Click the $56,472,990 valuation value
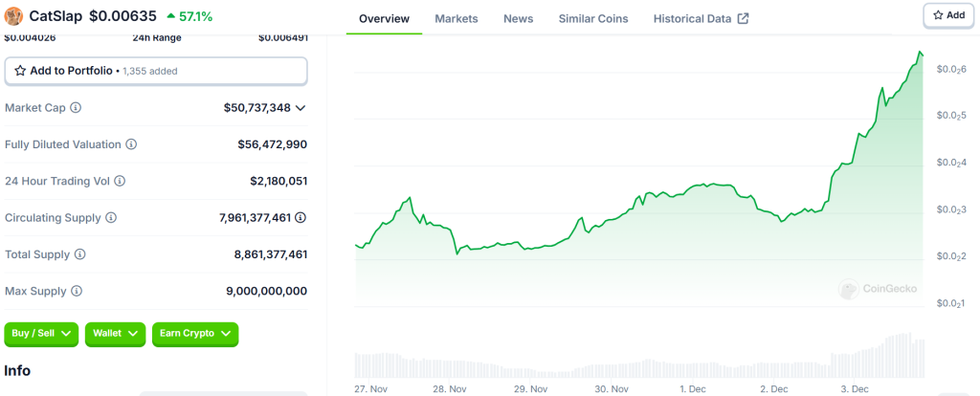This screenshot has height=396, width=980. (272, 144)
